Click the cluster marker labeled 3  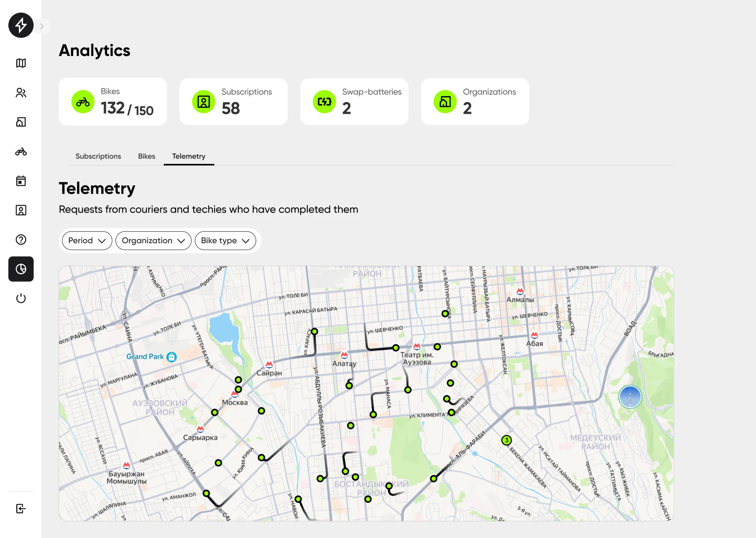(x=507, y=440)
